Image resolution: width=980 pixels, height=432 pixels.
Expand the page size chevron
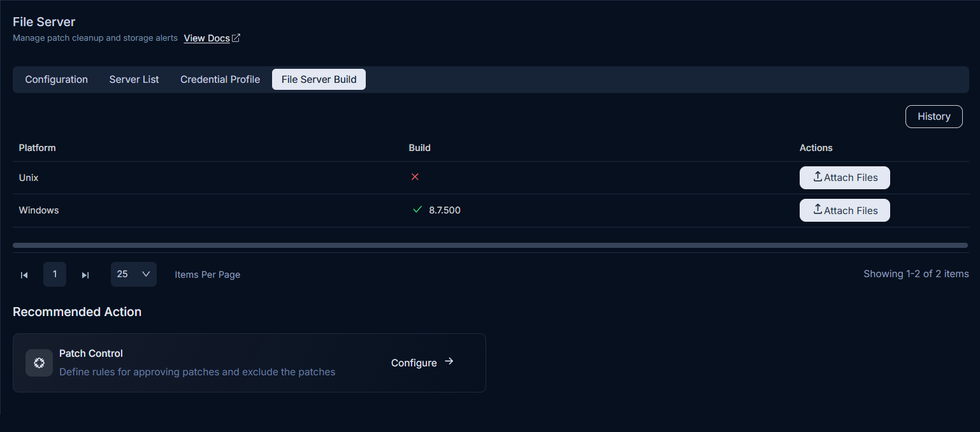(146, 274)
